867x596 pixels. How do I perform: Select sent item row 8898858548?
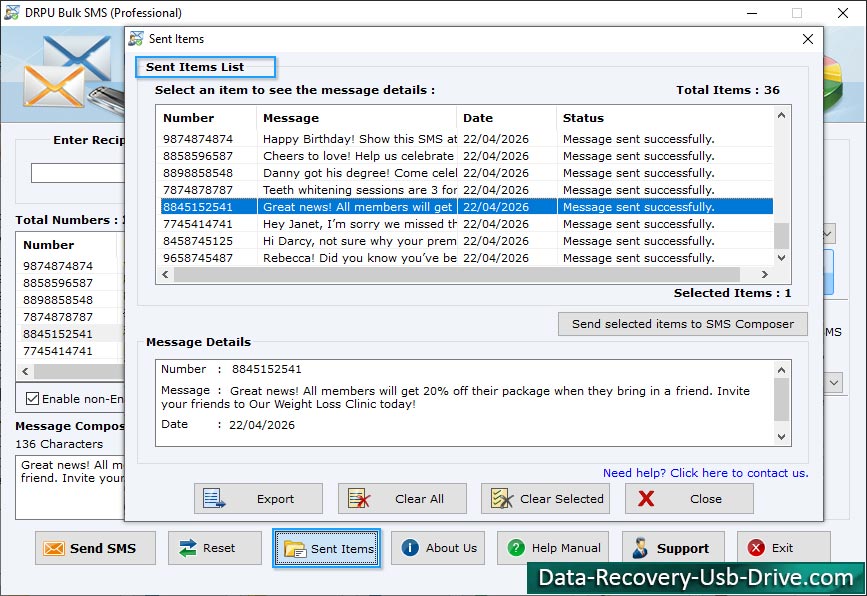(467, 173)
